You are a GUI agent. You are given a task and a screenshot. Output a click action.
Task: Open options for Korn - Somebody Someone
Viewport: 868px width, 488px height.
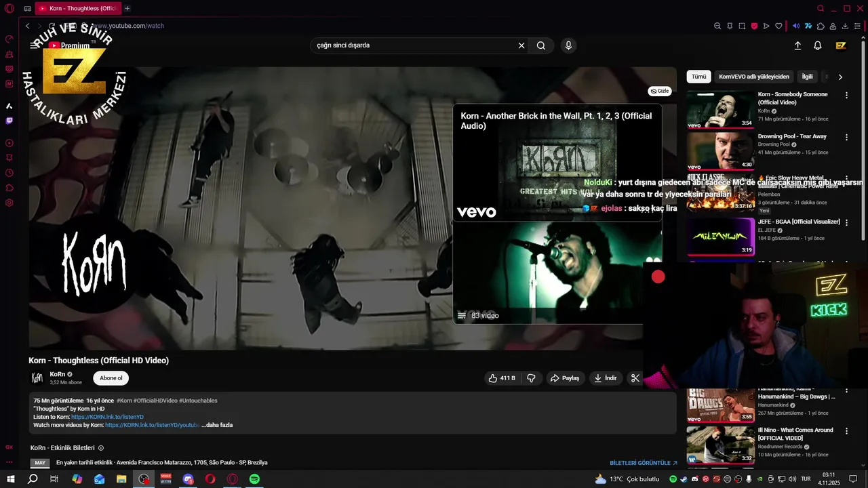(x=846, y=96)
